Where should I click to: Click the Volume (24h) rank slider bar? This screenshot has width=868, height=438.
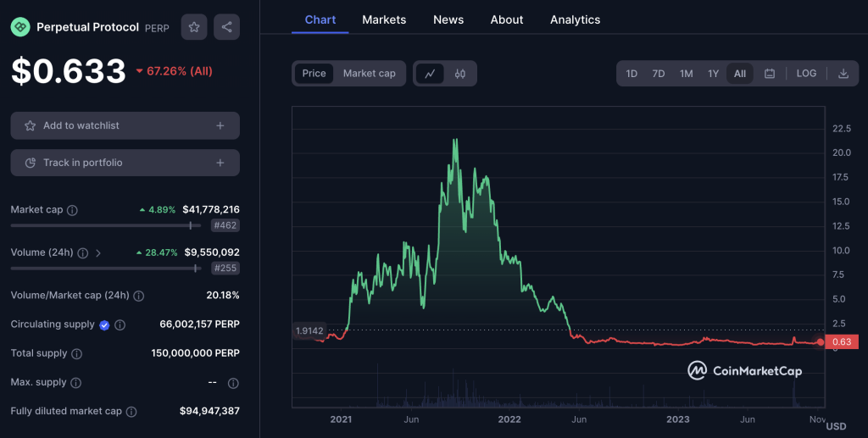pyautogui.click(x=106, y=269)
